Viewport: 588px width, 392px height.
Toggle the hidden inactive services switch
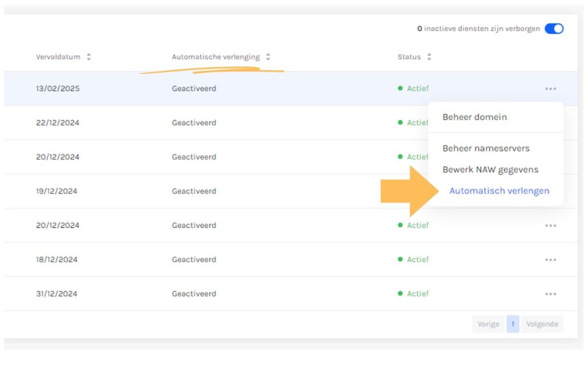pyautogui.click(x=554, y=29)
